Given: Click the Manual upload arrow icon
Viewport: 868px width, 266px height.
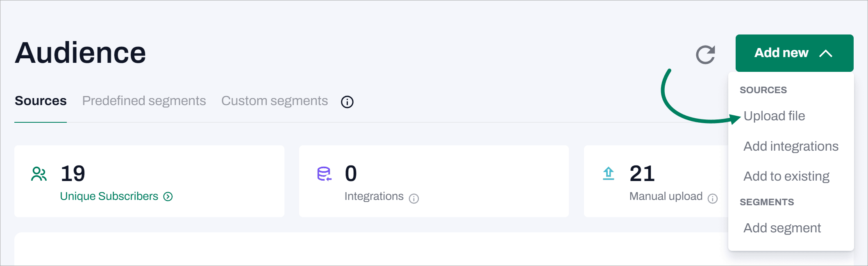Looking at the screenshot, I should pyautogui.click(x=609, y=174).
